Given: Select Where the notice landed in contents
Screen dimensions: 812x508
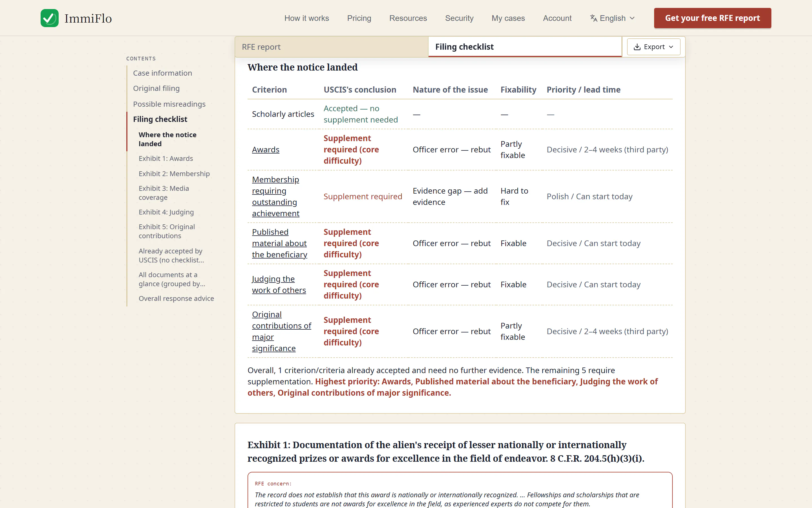Looking at the screenshot, I should click(167, 139).
